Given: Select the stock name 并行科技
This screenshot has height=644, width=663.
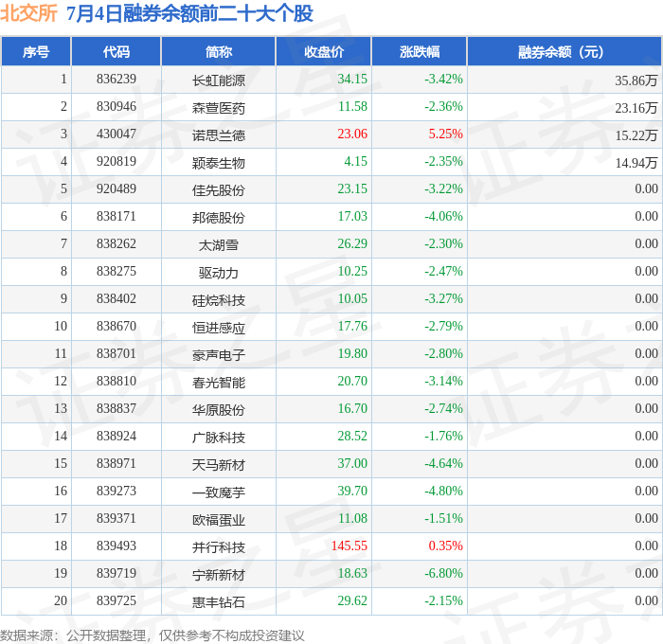Looking at the screenshot, I should [219, 547].
